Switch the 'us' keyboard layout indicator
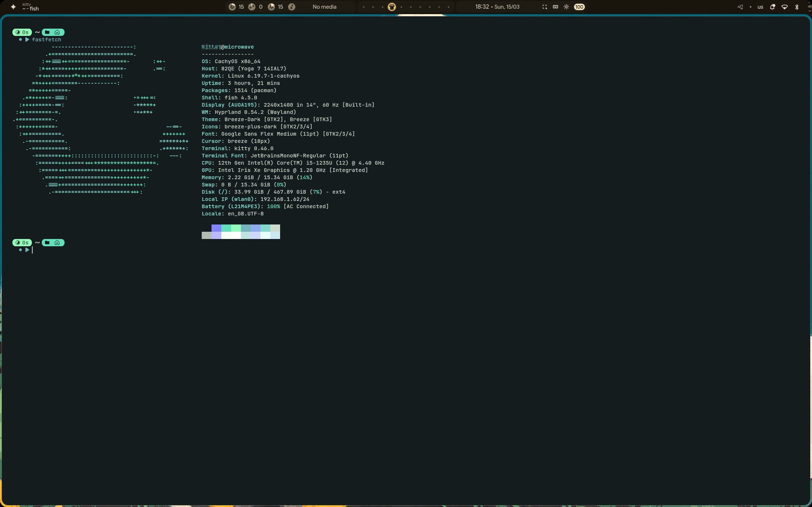Image resolution: width=812 pixels, height=507 pixels. [760, 7]
